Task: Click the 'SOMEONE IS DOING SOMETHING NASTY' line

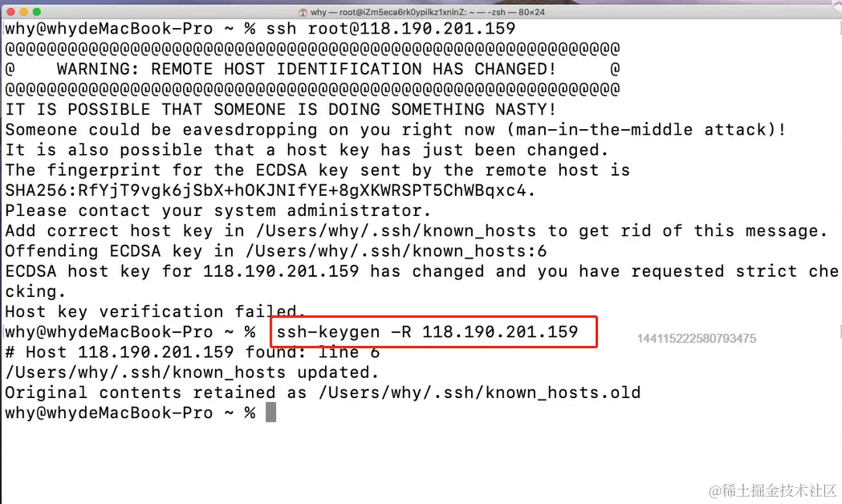Action: [280, 109]
